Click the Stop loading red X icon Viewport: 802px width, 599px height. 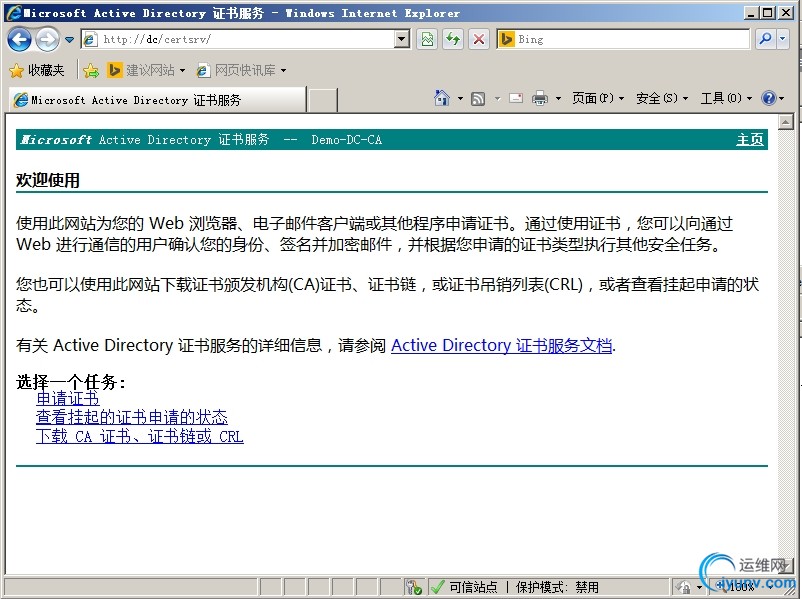(x=479, y=39)
